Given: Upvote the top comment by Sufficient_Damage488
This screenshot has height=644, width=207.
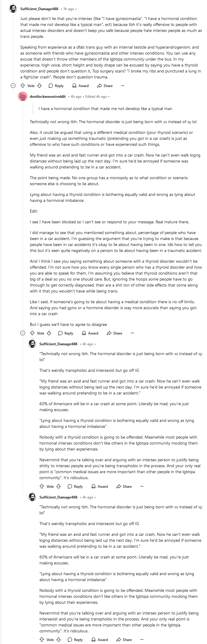Looking at the screenshot, I should [23, 86].
